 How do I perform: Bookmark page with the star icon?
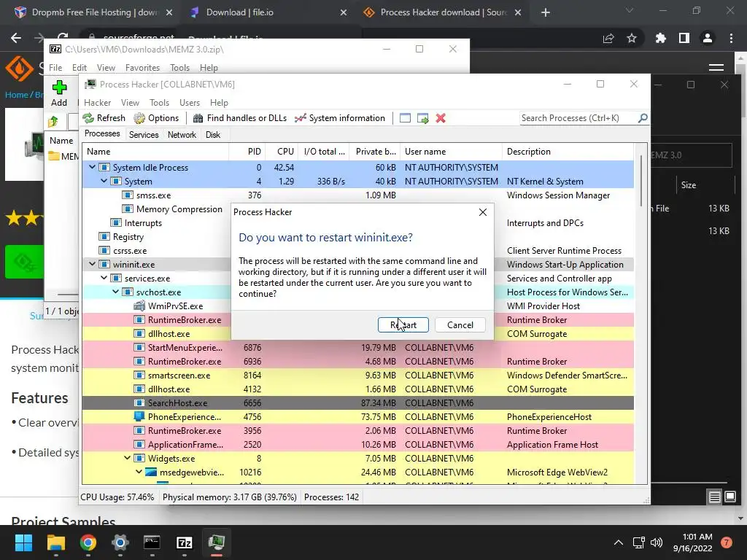click(632, 38)
